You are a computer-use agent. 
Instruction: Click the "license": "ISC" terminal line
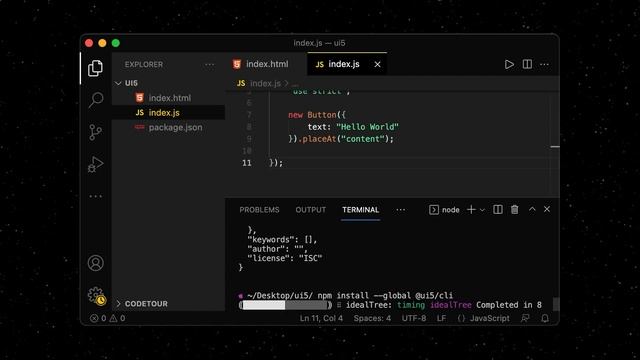284,258
